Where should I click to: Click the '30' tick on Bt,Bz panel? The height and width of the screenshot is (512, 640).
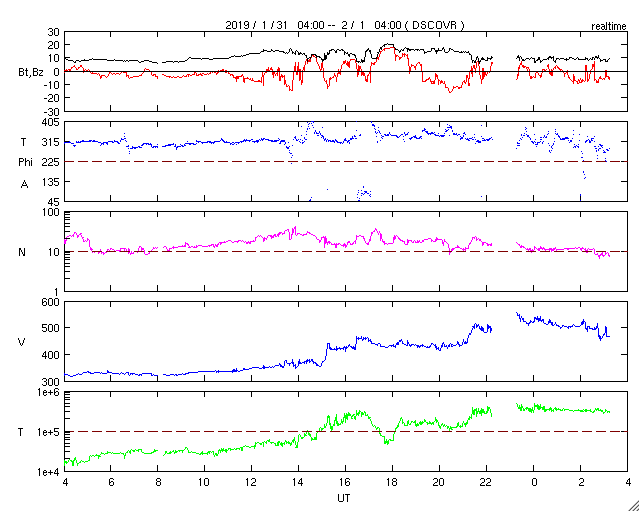click(54, 31)
